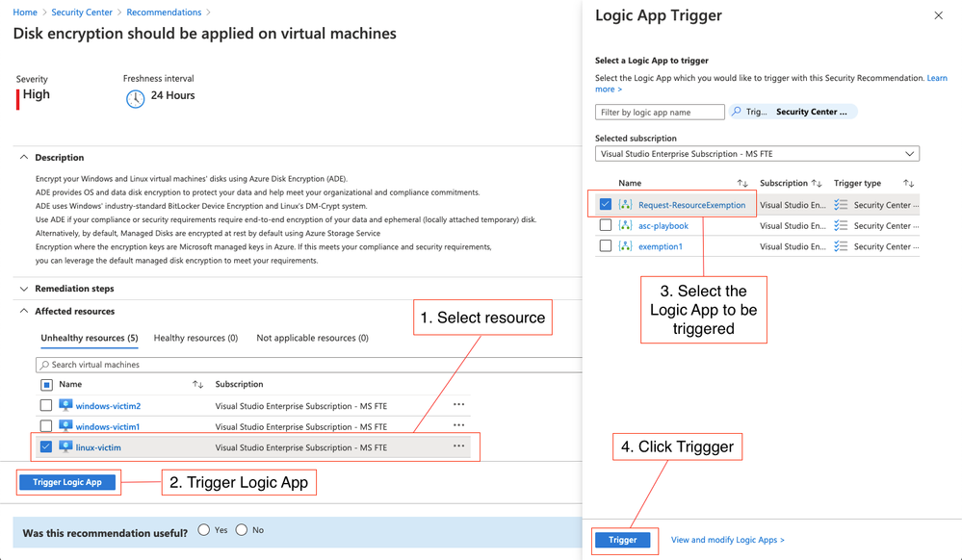
Task: Switch to Not applicable resources tab
Action: click(x=312, y=338)
